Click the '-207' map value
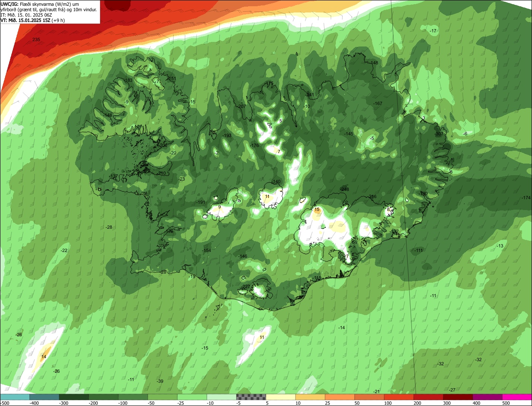The image size is (532, 406). point(241,107)
